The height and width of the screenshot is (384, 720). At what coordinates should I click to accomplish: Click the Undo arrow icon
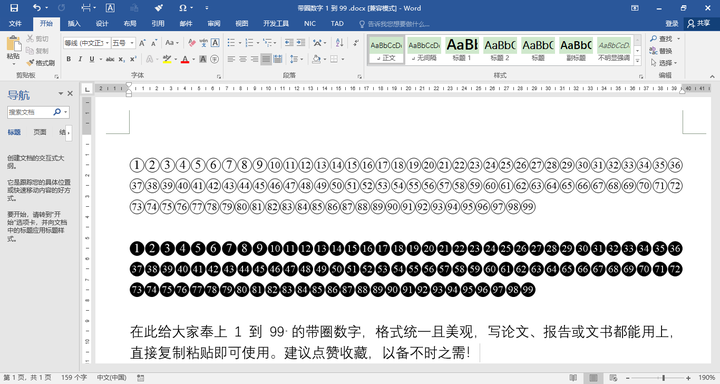[x=37, y=8]
